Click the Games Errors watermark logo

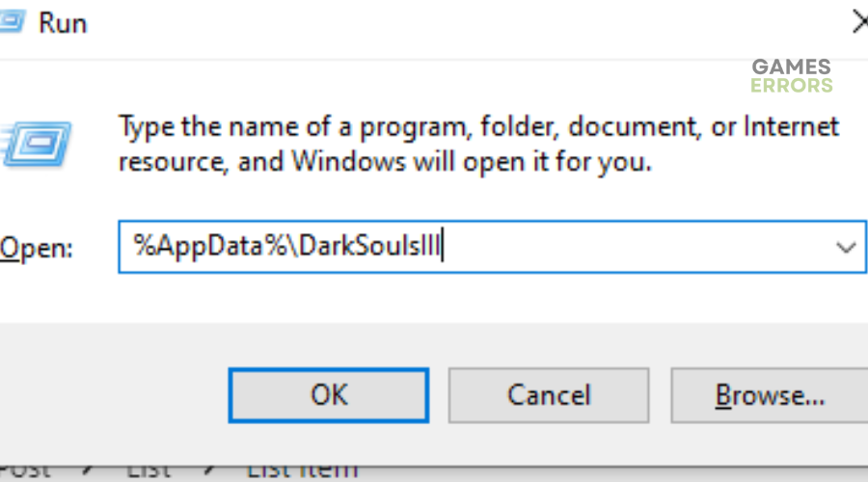click(x=792, y=76)
